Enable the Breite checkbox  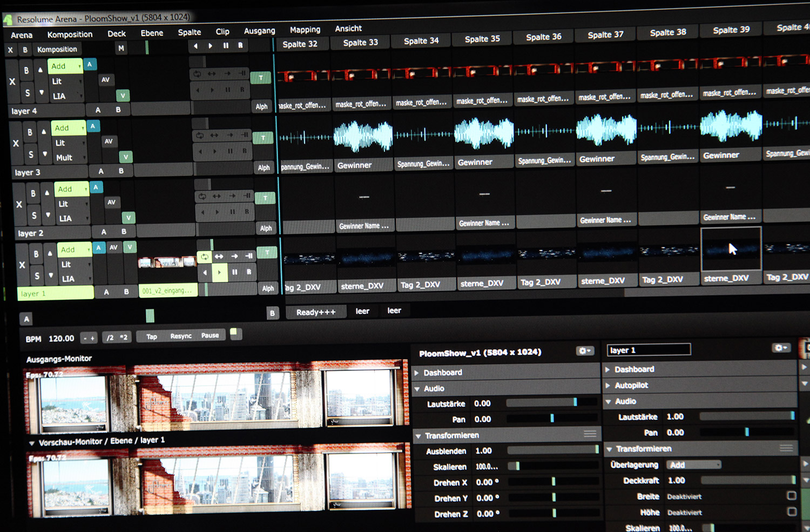792,496
